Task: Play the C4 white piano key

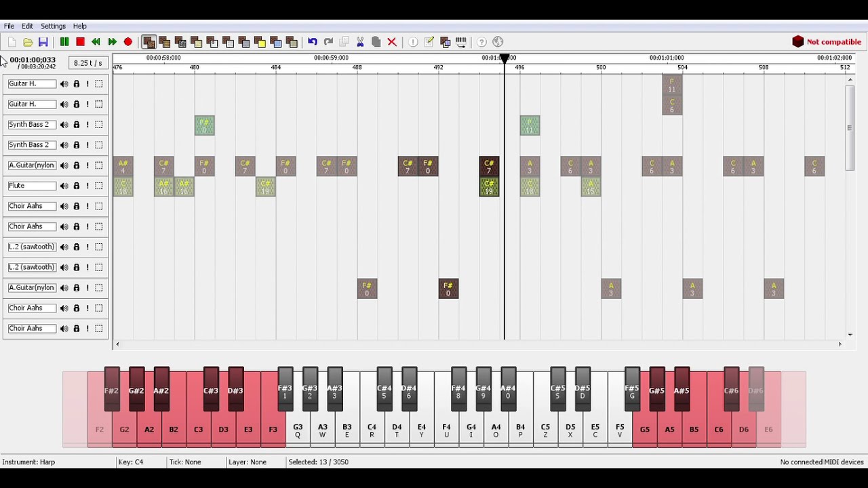Action: 372,430
